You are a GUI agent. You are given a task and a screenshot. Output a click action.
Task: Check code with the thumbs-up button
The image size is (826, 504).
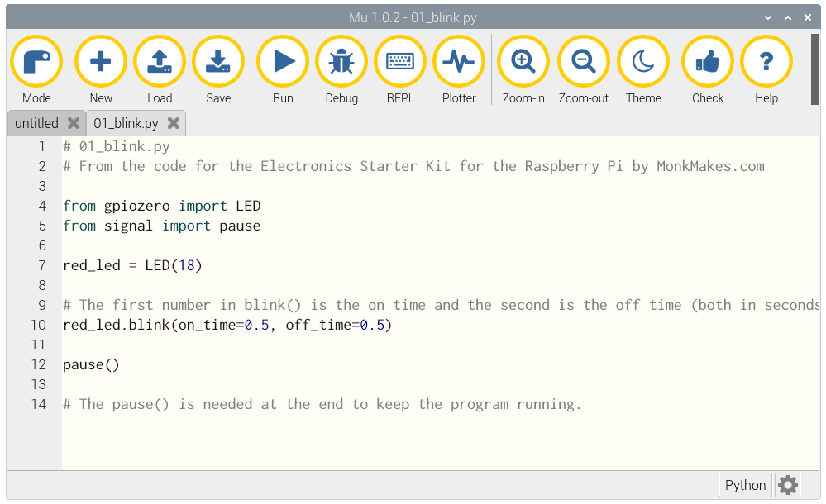pos(708,62)
